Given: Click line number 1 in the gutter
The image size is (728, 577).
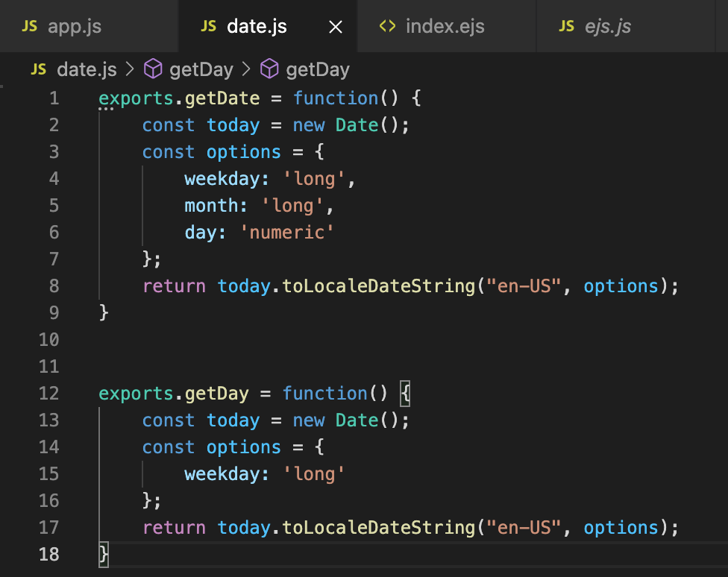Looking at the screenshot, I should point(54,98).
